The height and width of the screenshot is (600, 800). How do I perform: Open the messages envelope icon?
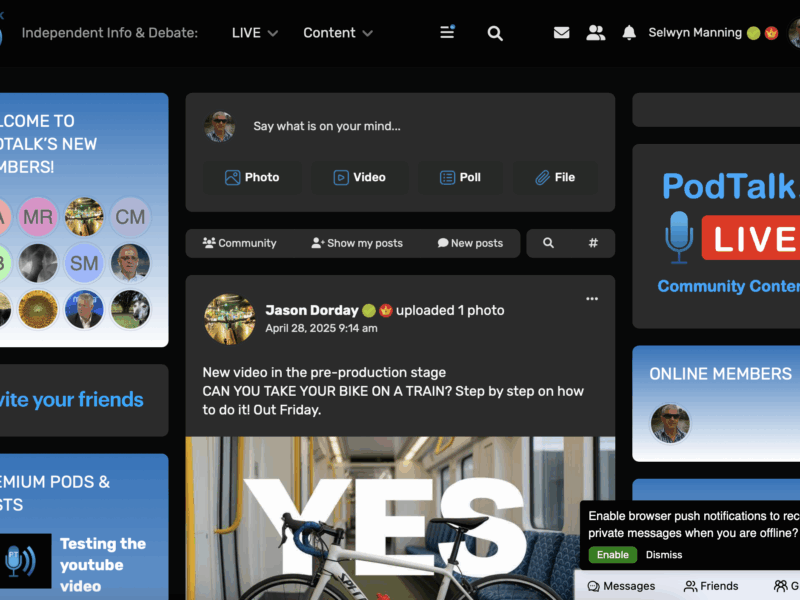pyautogui.click(x=561, y=33)
